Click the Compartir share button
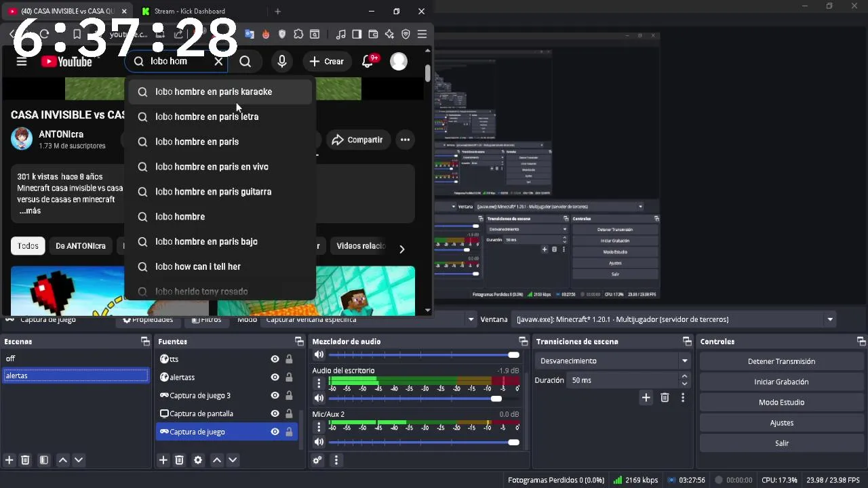Screen dimensions: 868x488 (x=357, y=140)
